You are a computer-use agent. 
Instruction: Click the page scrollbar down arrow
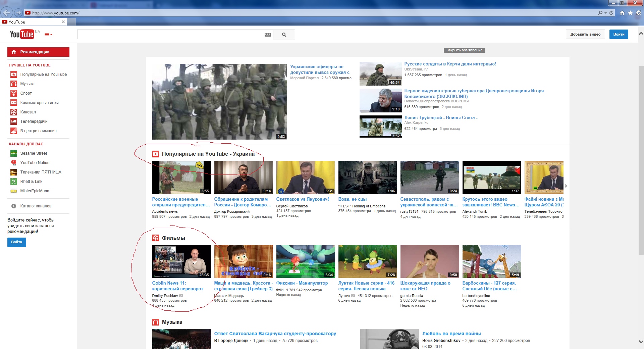641,342
